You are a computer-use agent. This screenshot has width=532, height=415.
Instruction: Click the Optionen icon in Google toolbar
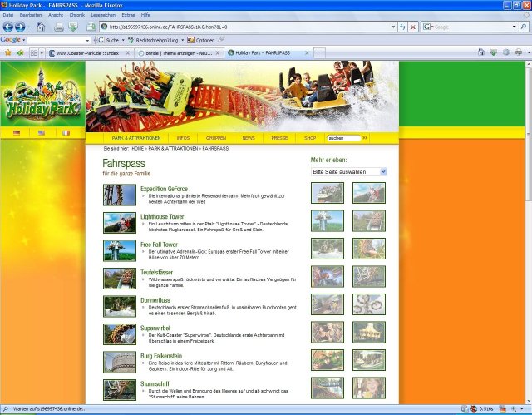[x=191, y=40]
